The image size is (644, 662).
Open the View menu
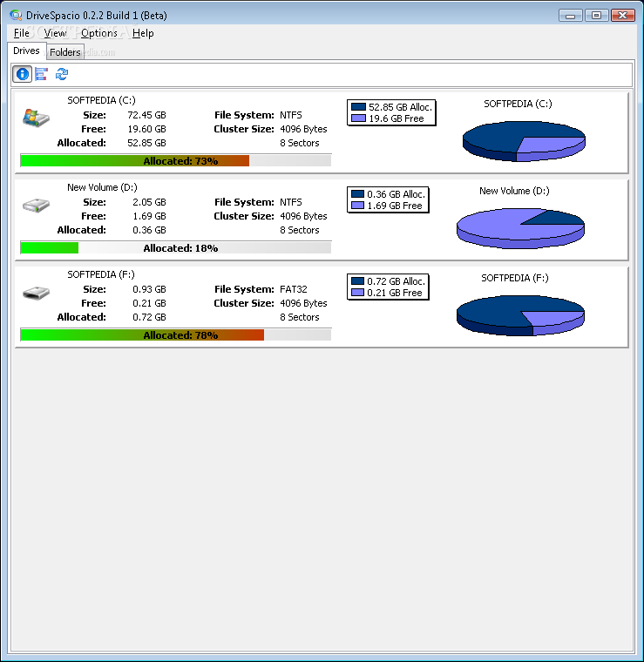point(55,33)
